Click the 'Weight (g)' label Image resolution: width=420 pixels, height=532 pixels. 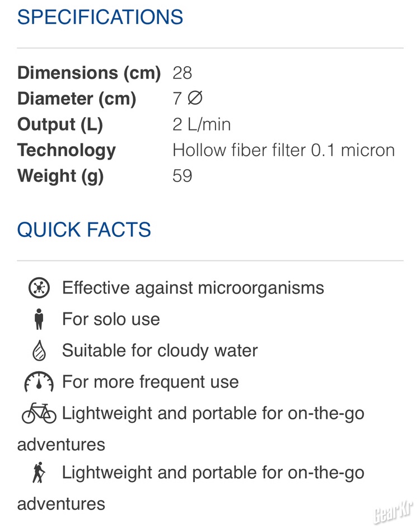point(60,176)
